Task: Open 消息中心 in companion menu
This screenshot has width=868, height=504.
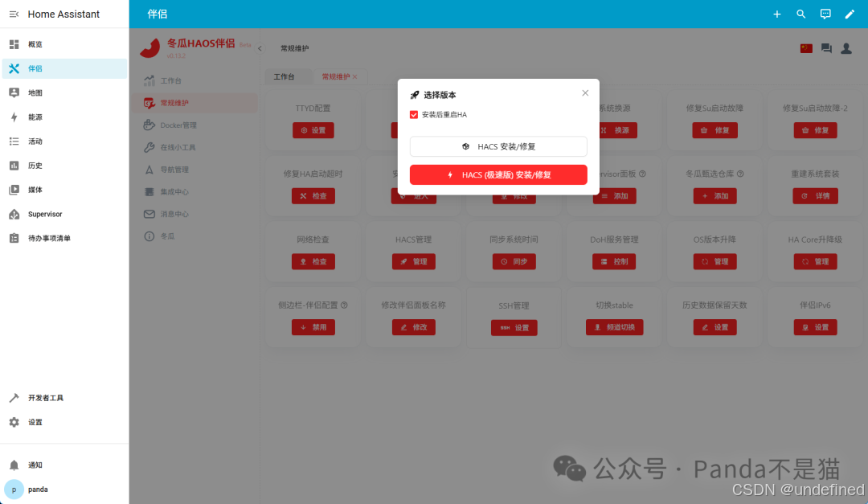Action: 194,214
